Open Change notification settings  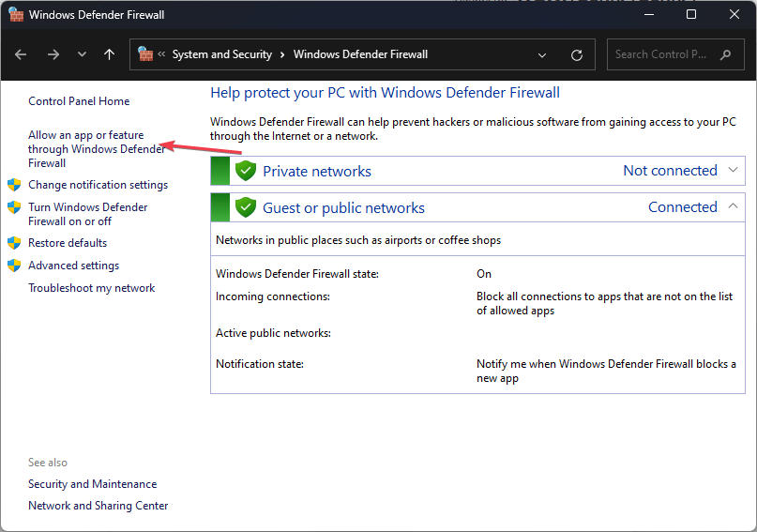(x=98, y=185)
